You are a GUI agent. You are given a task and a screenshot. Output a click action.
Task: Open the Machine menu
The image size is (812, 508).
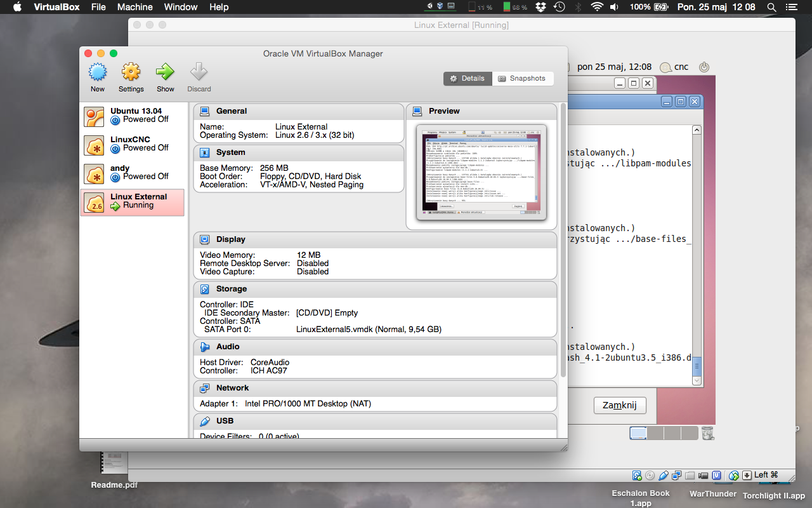coord(134,7)
